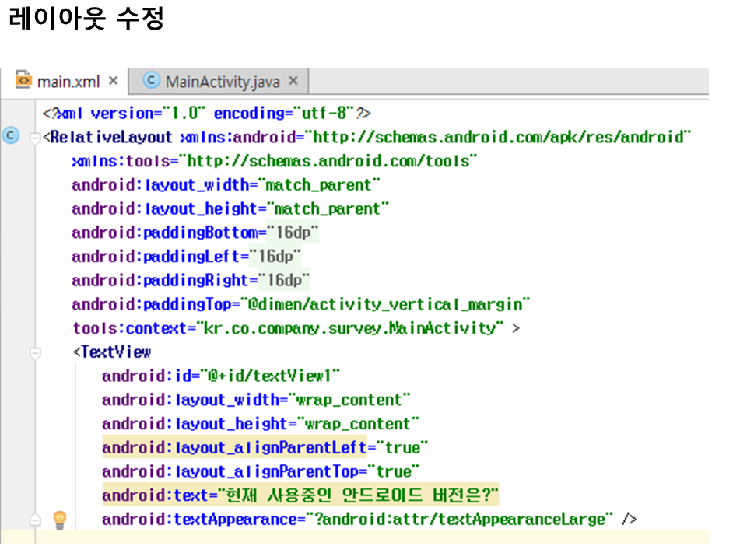Click the related class gutter icon beside RelativeLayout

10,137
